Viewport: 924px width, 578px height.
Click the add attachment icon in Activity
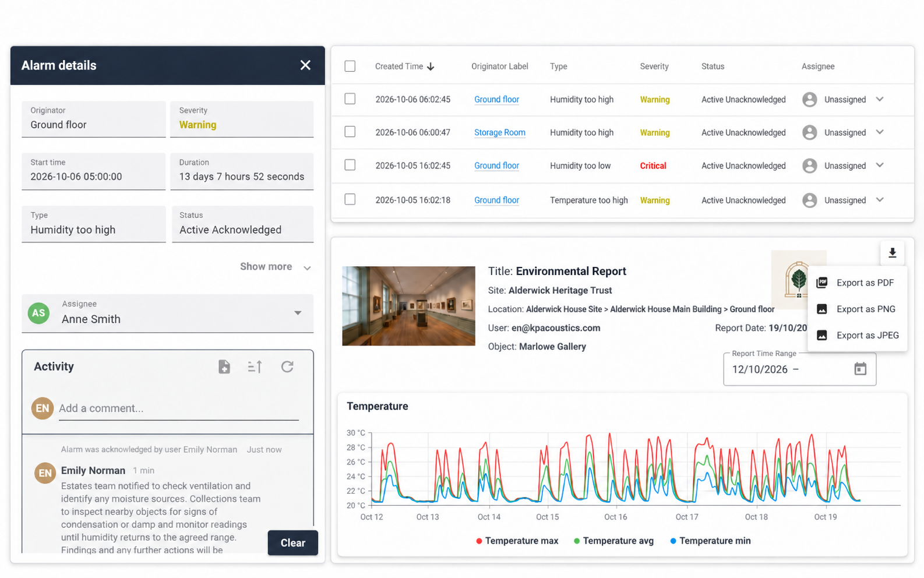coord(224,366)
